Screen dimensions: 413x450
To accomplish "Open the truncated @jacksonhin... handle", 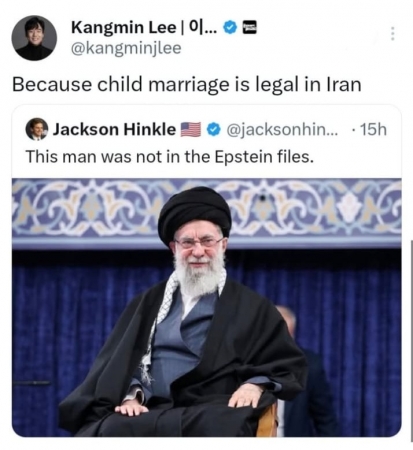I will (282, 129).
